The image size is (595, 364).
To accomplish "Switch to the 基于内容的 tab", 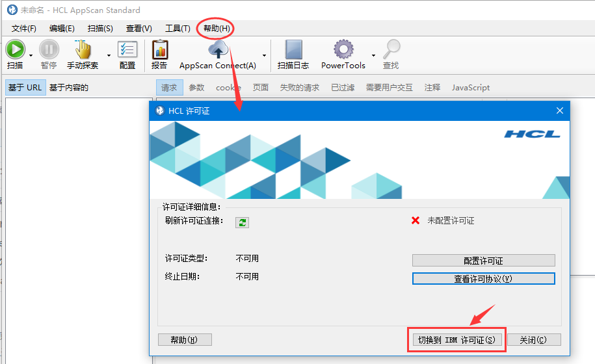I will pos(69,88).
